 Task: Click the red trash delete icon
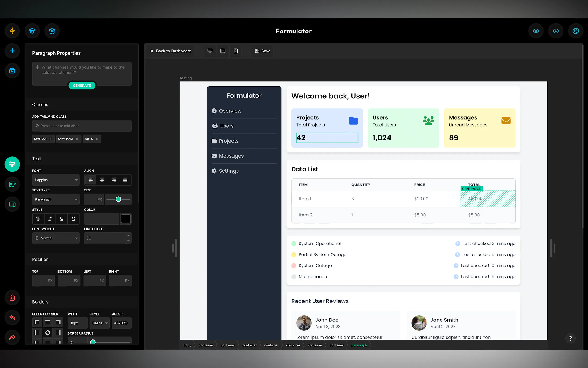coord(12,297)
